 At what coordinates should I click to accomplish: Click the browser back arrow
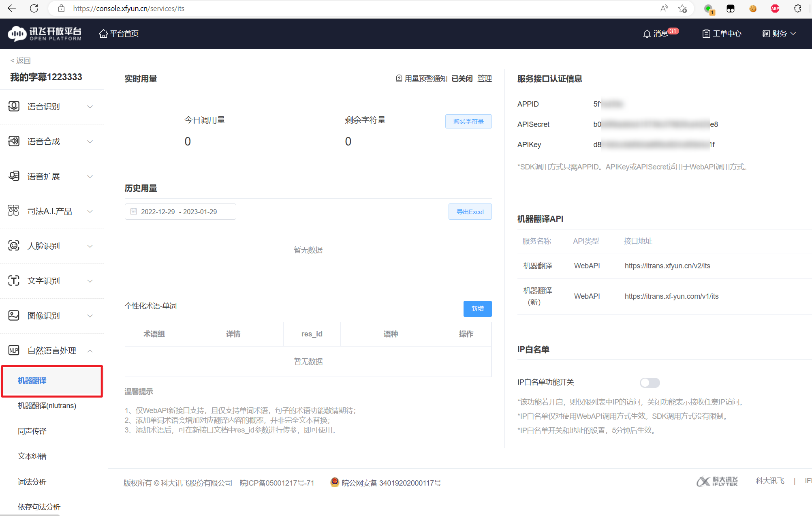12,8
